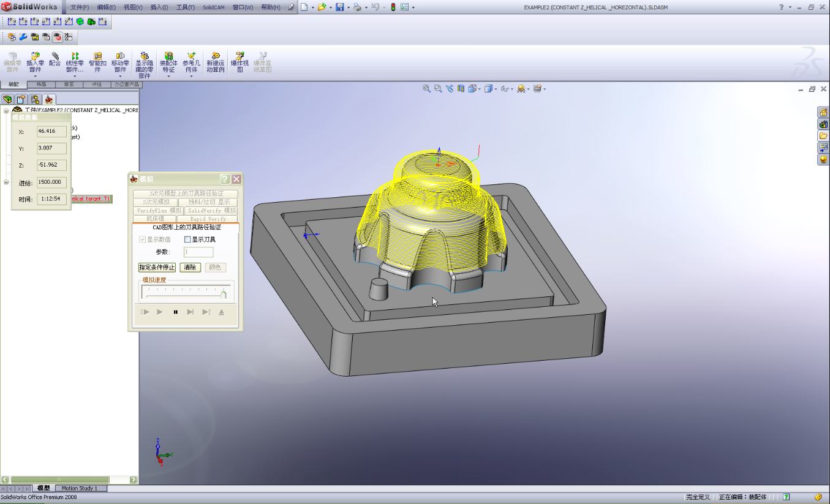Click the Print icon in title bar

(357, 7)
